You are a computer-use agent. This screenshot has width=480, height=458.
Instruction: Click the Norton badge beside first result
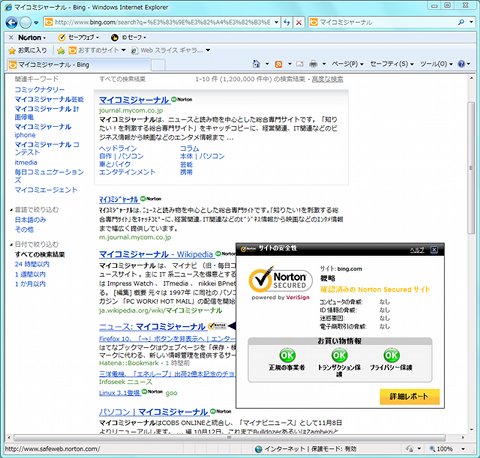(181, 99)
